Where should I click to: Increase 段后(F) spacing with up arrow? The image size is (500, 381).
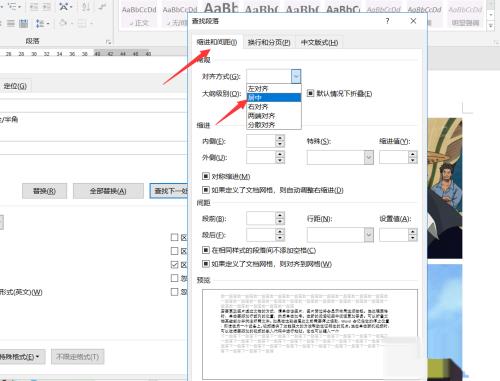tap(280, 231)
